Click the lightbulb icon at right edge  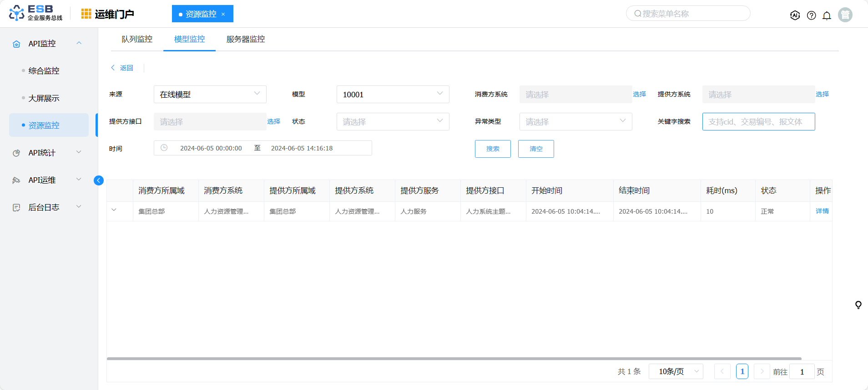click(x=858, y=305)
